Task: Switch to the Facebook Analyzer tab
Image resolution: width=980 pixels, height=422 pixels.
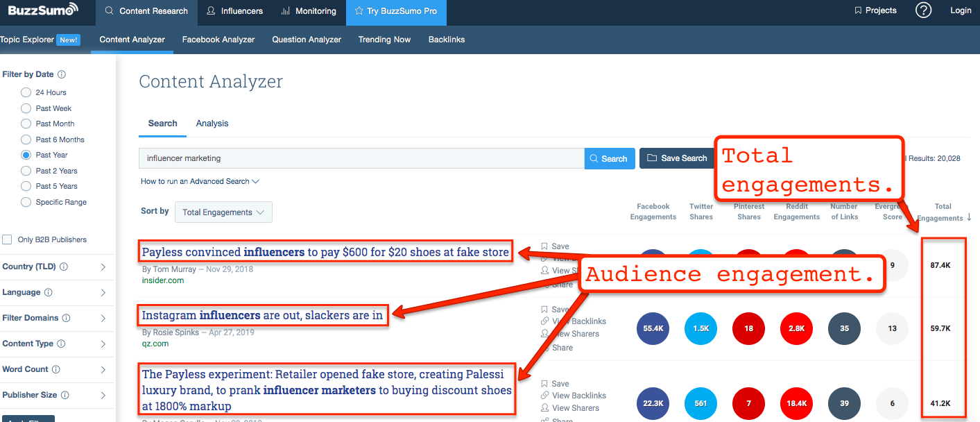Action: pos(218,40)
